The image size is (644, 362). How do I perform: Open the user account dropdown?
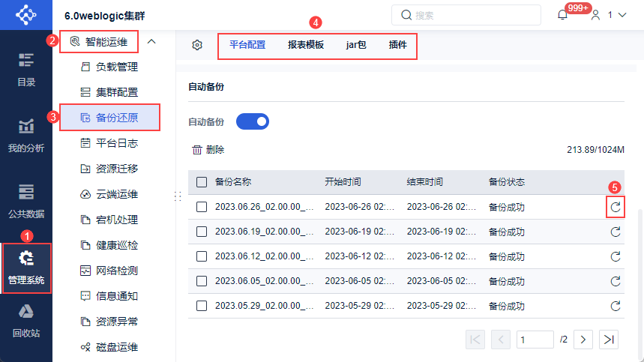point(608,15)
